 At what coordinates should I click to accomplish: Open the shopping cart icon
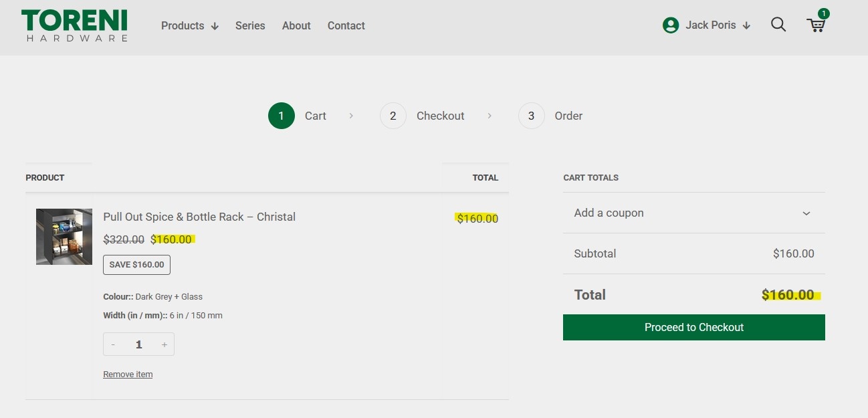(x=816, y=25)
